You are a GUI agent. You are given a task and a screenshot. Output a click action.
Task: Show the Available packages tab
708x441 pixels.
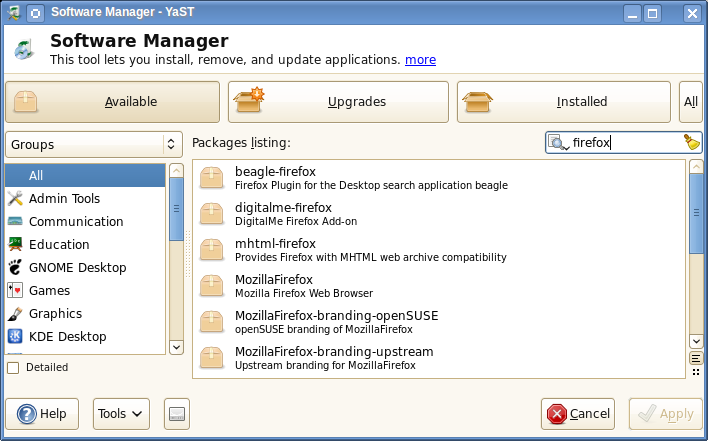(112, 101)
